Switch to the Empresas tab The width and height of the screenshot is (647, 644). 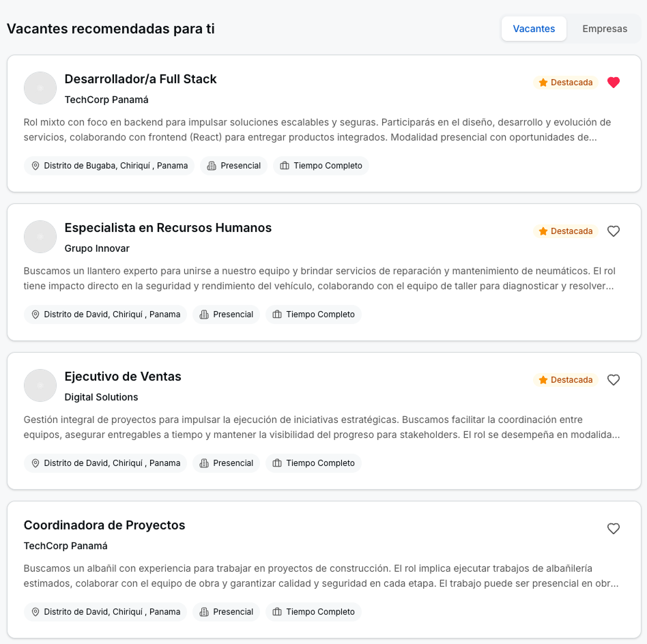pos(606,29)
